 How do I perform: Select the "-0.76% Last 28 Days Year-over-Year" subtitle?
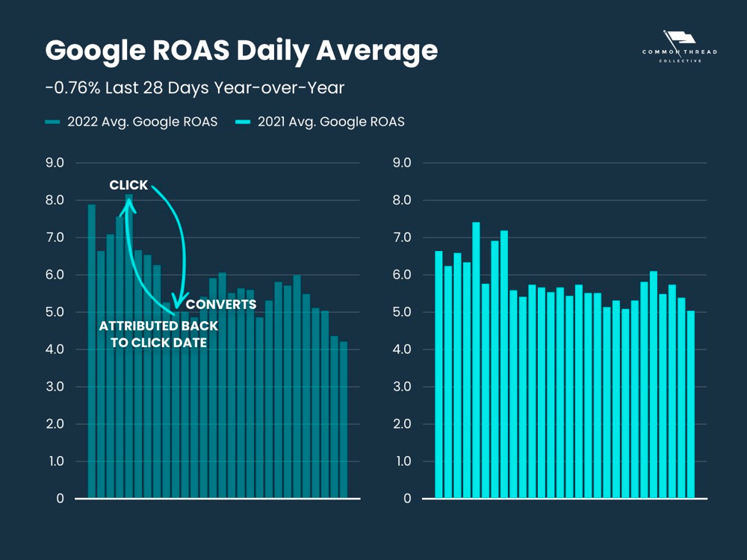click(194, 88)
